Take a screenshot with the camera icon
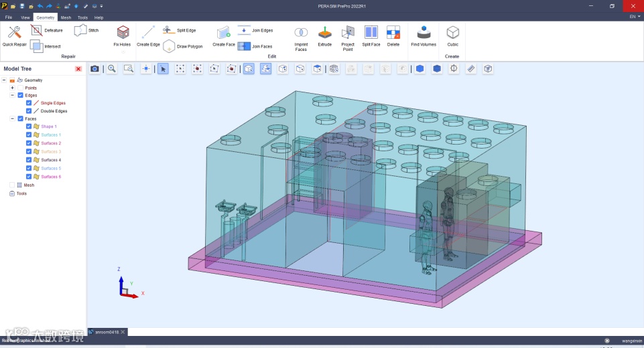Image resolution: width=644 pixels, height=348 pixels. coord(95,69)
